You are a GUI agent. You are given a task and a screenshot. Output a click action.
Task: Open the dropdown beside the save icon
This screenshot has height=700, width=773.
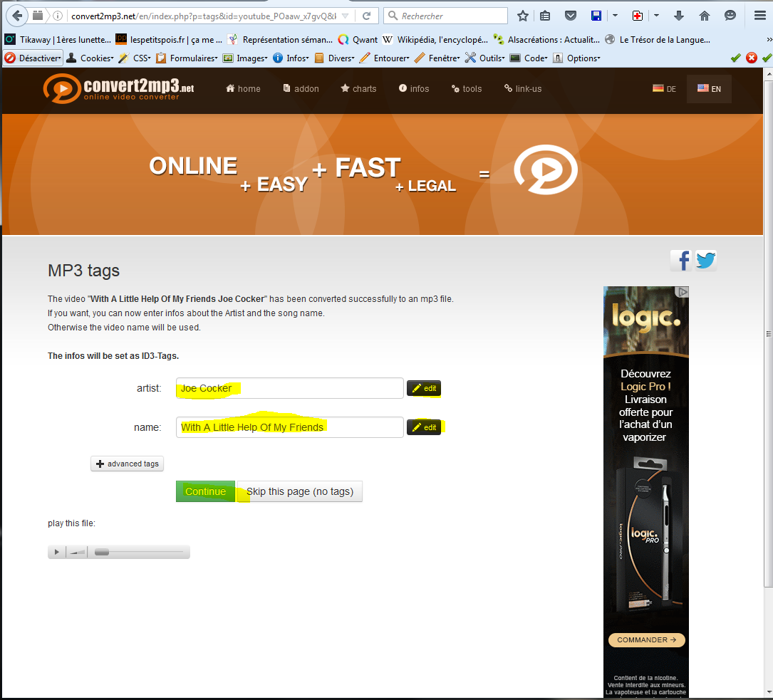(x=615, y=16)
